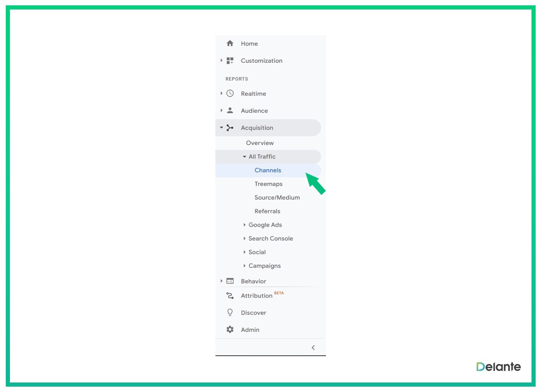Viewport: 541px width, 392px height.
Task: Click the Acquisition branching arrows icon
Action: 230,128
